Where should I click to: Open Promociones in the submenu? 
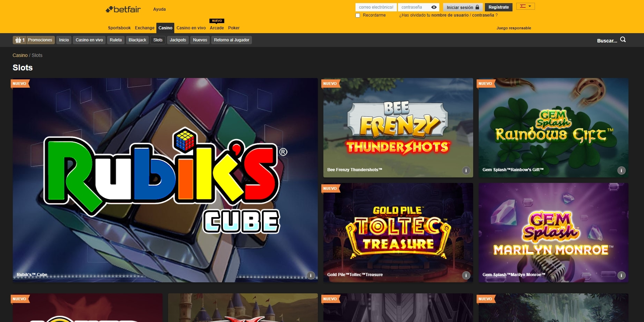point(40,40)
